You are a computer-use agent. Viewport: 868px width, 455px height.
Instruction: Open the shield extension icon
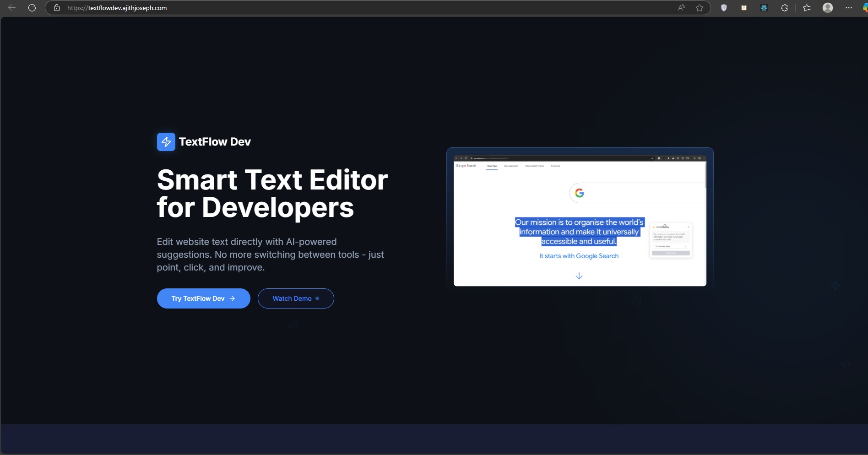pyautogui.click(x=724, y=8)
